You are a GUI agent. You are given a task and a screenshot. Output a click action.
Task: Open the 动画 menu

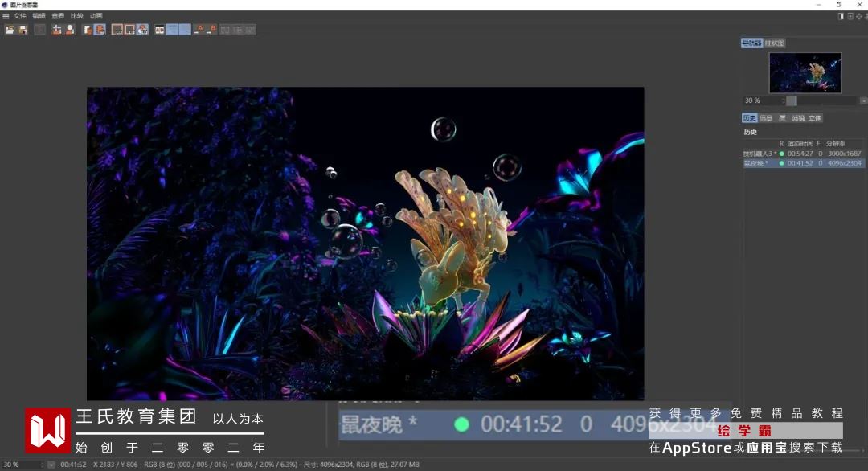(96, 16)
